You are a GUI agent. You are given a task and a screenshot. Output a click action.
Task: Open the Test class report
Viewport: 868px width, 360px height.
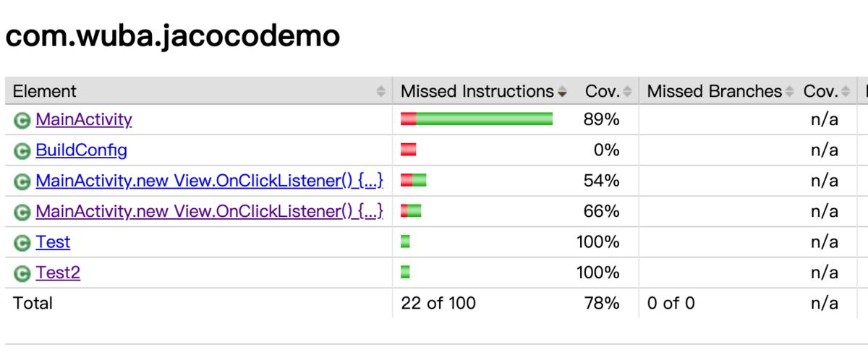(53, 242)
